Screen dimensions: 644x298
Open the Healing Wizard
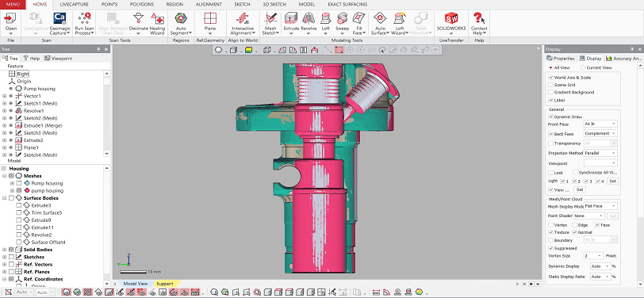coord(157,24)
